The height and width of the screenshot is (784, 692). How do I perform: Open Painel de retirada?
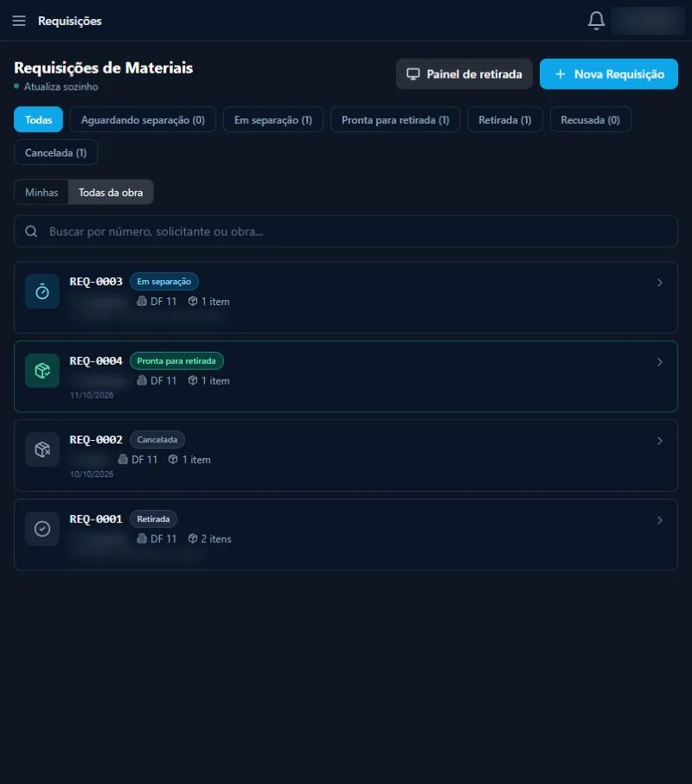pyautogui.click(x=465, y=74)
